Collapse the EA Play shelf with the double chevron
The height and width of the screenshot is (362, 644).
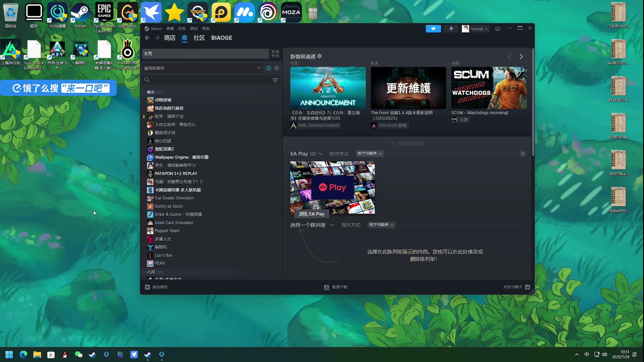pyautogui.click(x=523, y=154)
